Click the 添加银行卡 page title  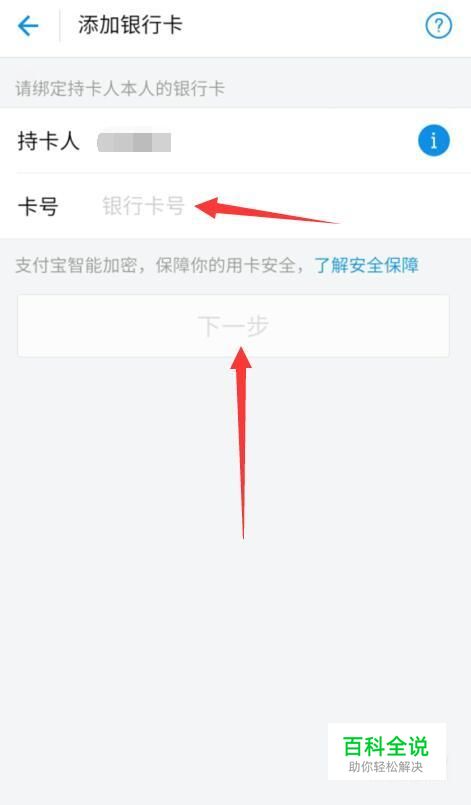coord(130,25)
